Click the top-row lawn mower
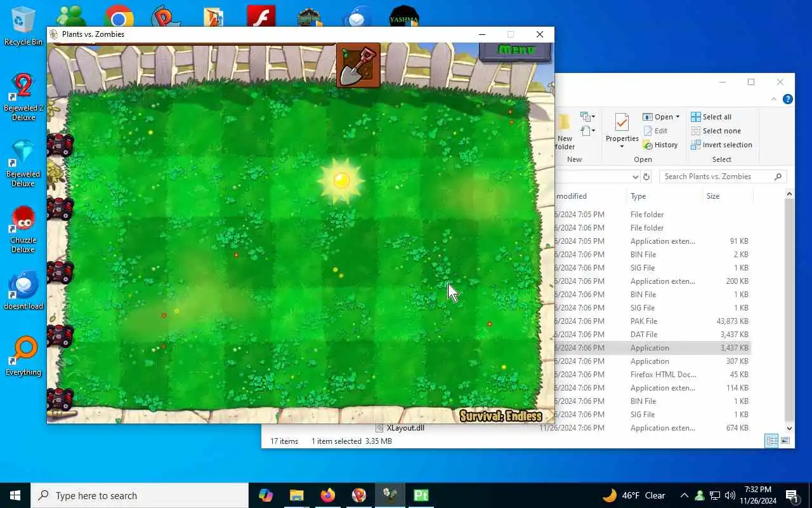The width and height of the screenshot is (812, 508). coord(61,145)
